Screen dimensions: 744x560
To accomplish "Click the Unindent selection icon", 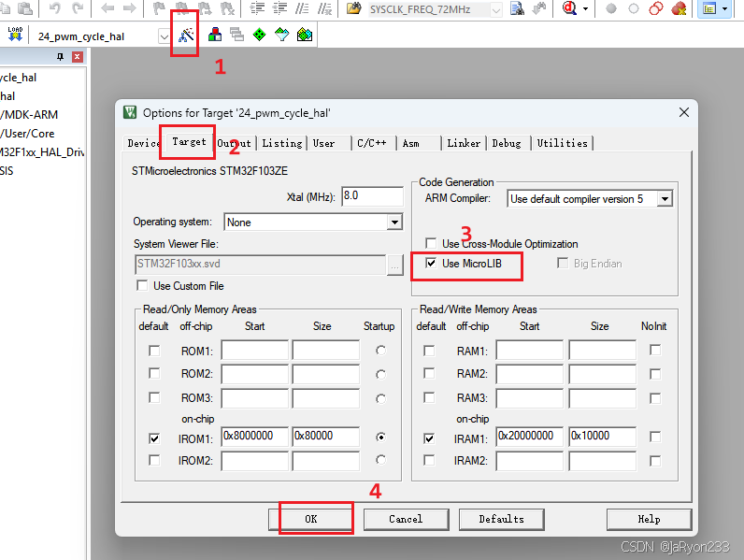I will pyautogui.click(x=279, y=8).
